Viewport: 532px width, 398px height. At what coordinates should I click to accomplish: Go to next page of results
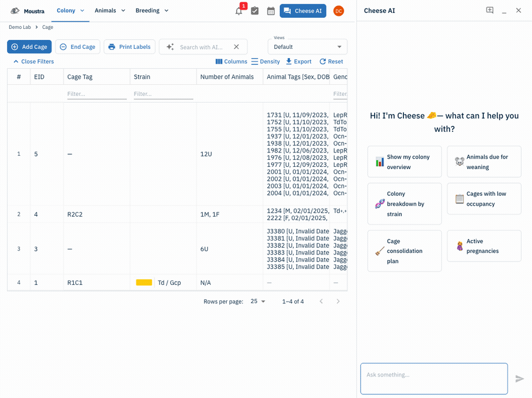coord(338,302)
